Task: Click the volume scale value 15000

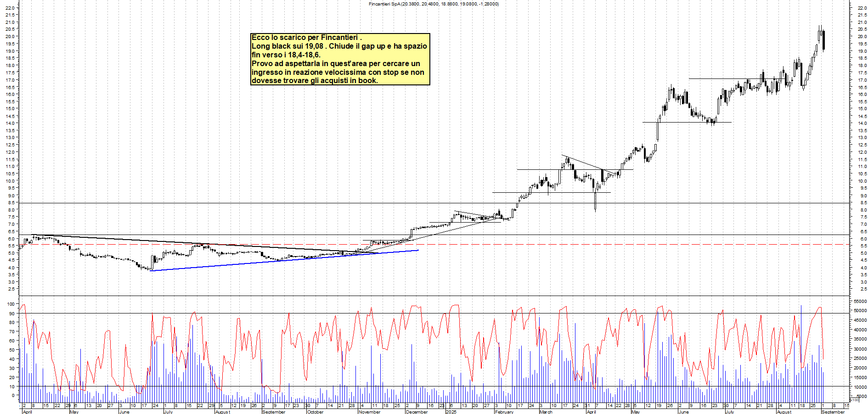Action: (x=860, y=377)
